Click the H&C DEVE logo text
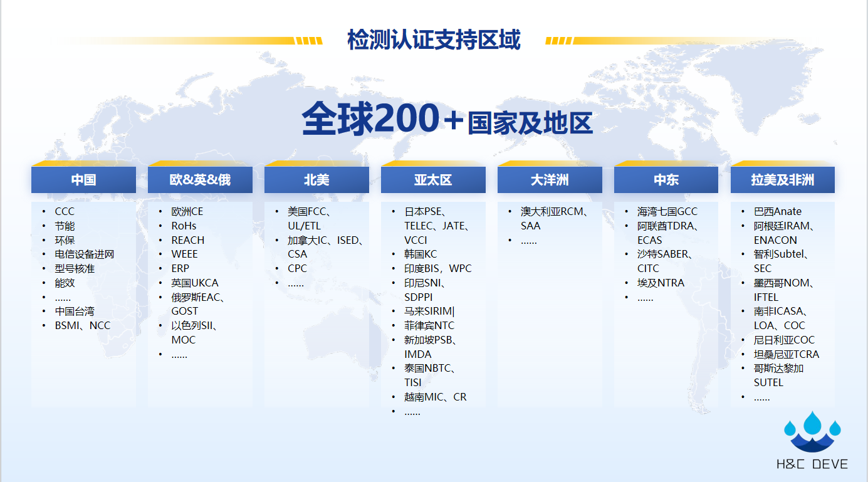 [x=812, y=464]
